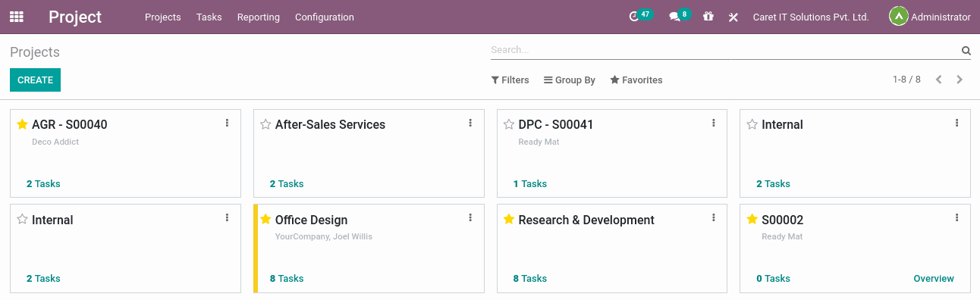The height and width of the screenshot is (300, 980).
Task: Open 2 Tasks link on After-Sales Services
Action: [x=287, y=183]
